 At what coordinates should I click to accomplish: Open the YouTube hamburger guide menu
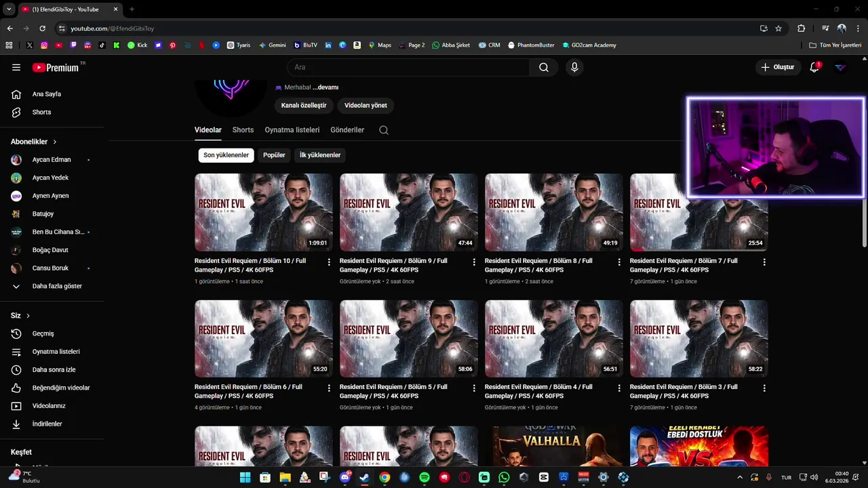click(x=16, y=67)
